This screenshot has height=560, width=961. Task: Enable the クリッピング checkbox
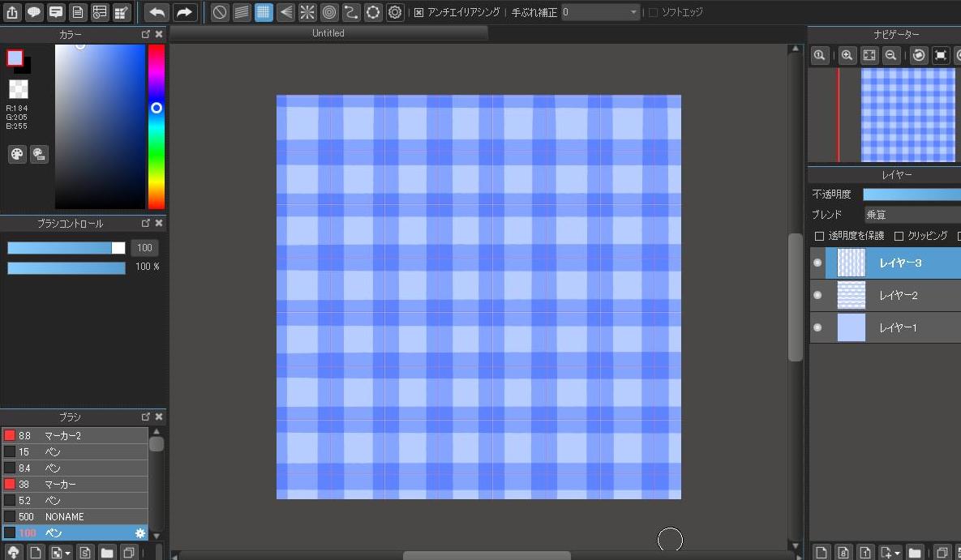[x=899, y=236]
